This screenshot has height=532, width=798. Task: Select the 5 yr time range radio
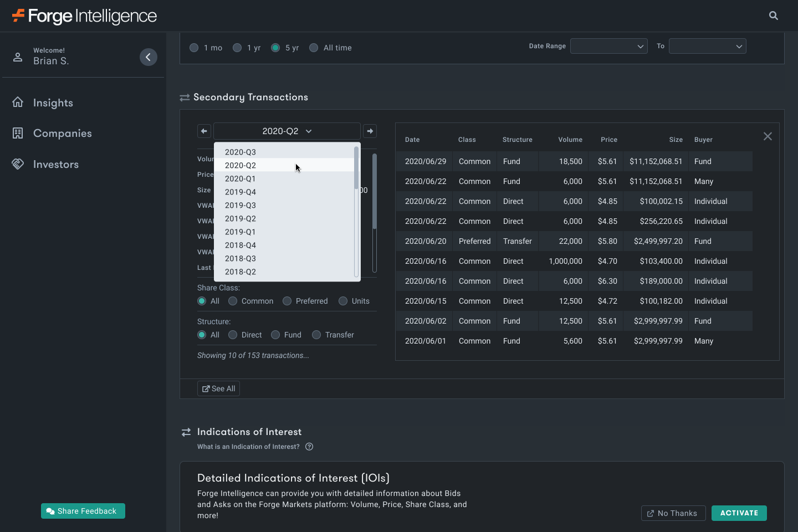(275, 48)
